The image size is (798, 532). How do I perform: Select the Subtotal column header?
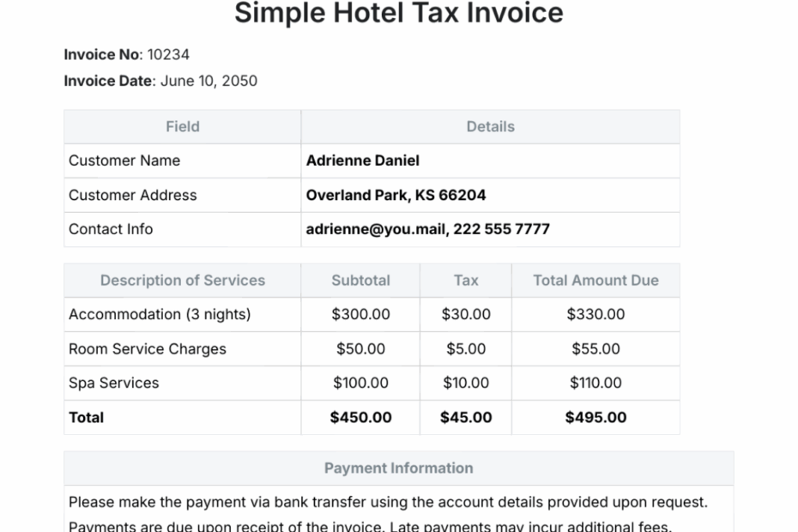(x=360, y=281)
